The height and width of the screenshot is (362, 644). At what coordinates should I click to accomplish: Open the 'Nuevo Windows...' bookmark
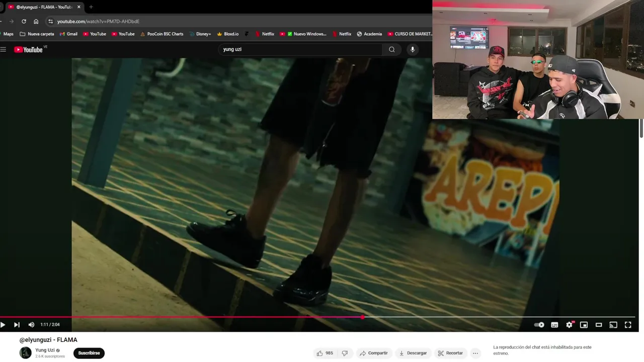(x=303, y=34)
